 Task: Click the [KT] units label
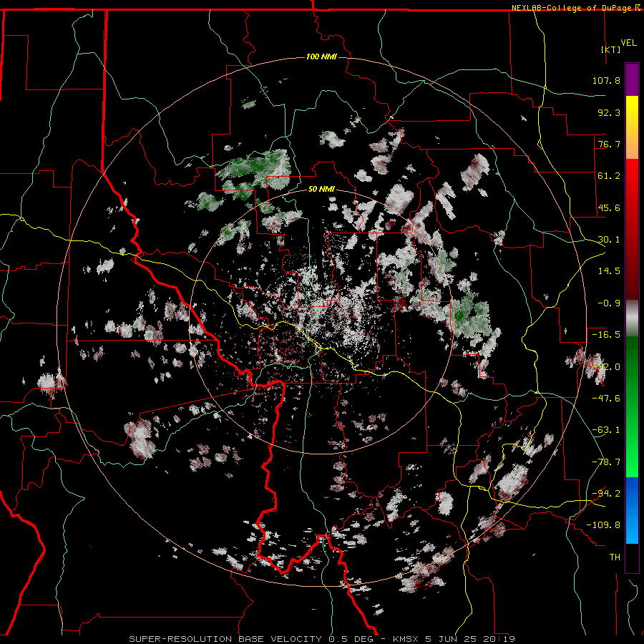(611, 49)
